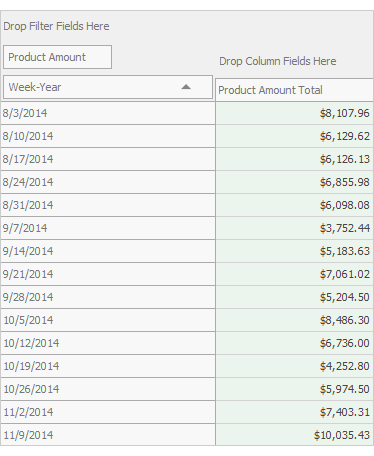Select the 11/9/2014 row header
The width and height of the screenshot is (374, 456).
coord(108,435)
